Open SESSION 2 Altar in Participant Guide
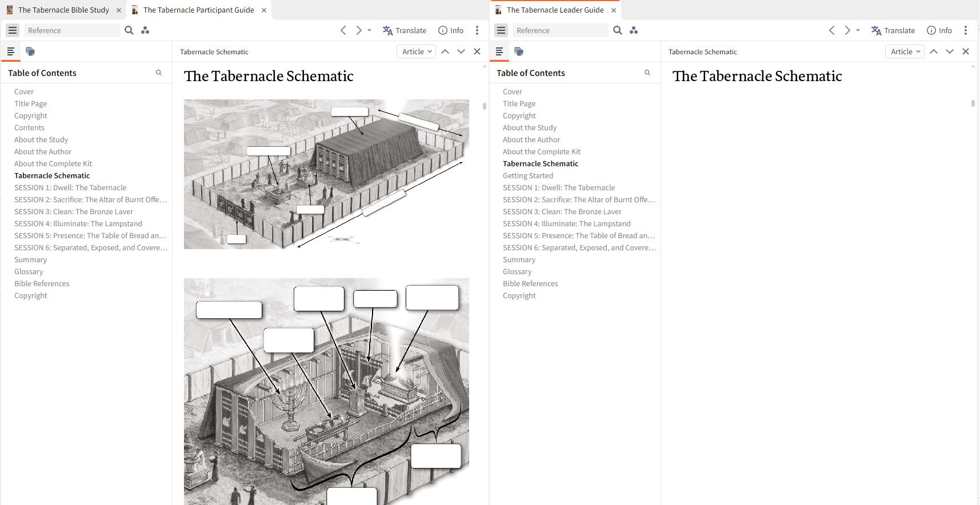 pos(90,199)
